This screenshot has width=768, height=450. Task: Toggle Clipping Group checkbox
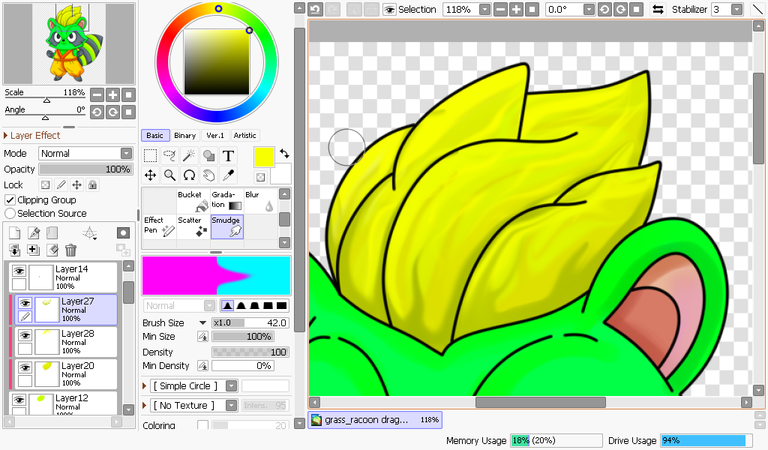tap(10, 200)
